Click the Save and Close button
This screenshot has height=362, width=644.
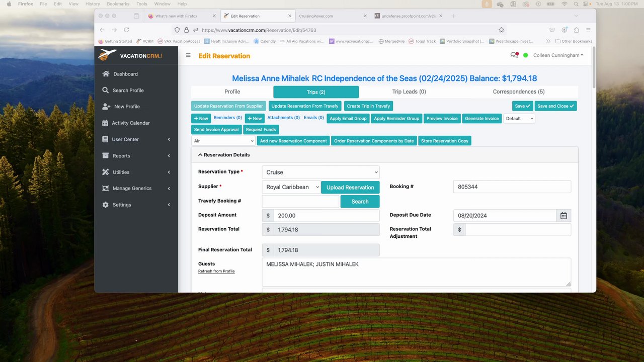point(555,106)
